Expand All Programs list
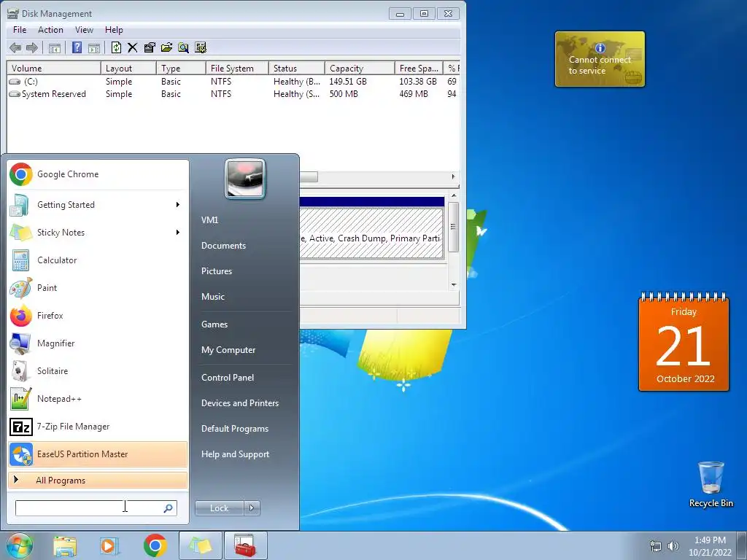The height and width of the screenshot is (560, 747). pyautogui.click(x=98, y=480)
